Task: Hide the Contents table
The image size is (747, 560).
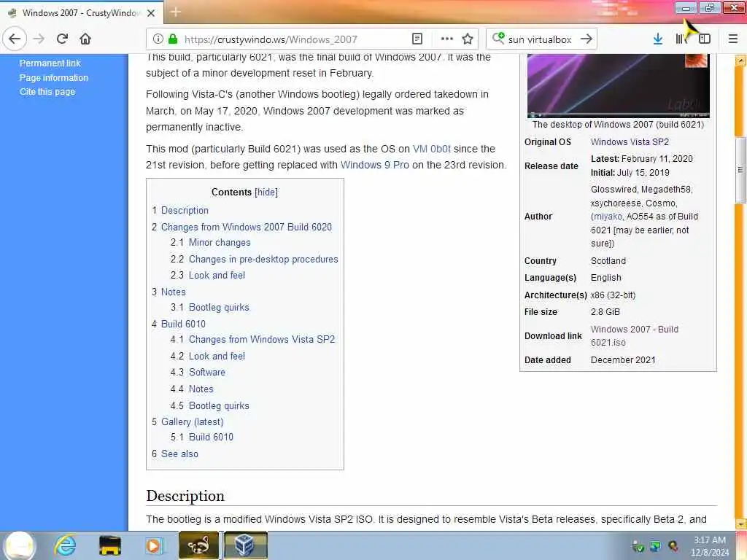Action: pos(266,192)
